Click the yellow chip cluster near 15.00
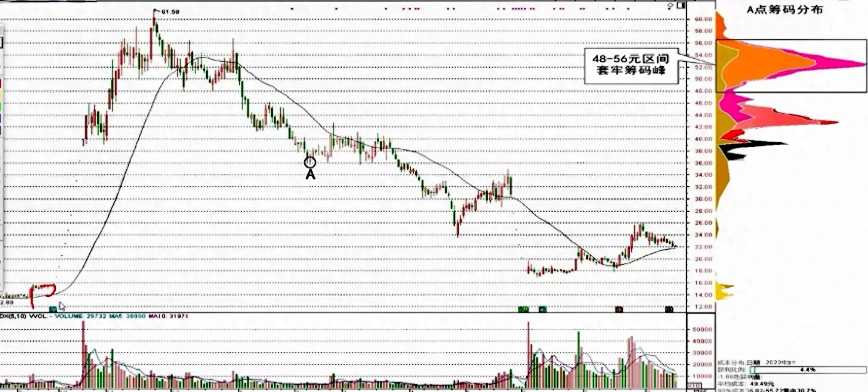Viewport: 868px width, 392px height. tap(724, 291)
